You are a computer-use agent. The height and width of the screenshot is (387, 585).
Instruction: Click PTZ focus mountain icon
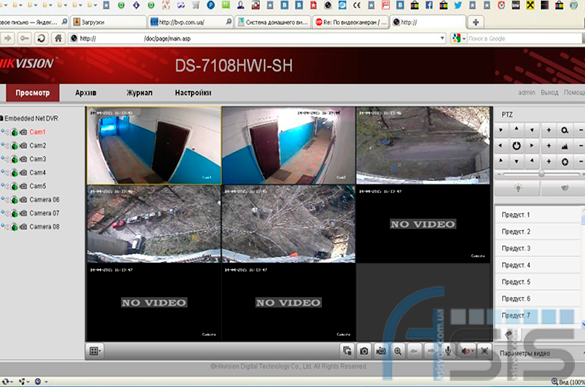coord(564,146)
